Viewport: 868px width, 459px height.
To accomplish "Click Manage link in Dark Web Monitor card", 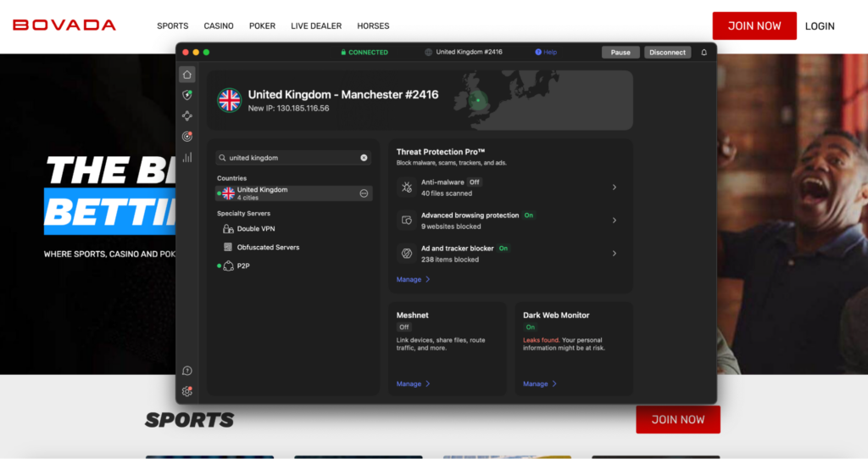I will point(540,383).
